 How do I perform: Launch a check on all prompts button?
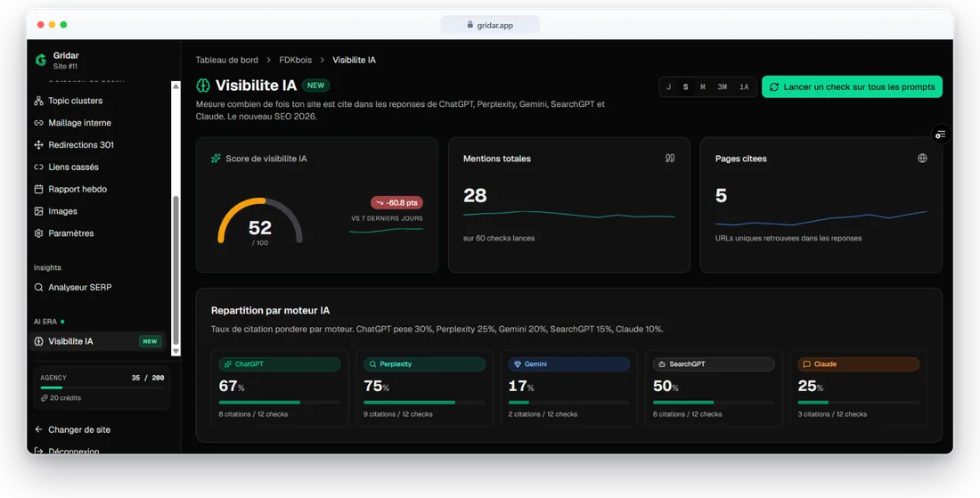click(852, 86)
